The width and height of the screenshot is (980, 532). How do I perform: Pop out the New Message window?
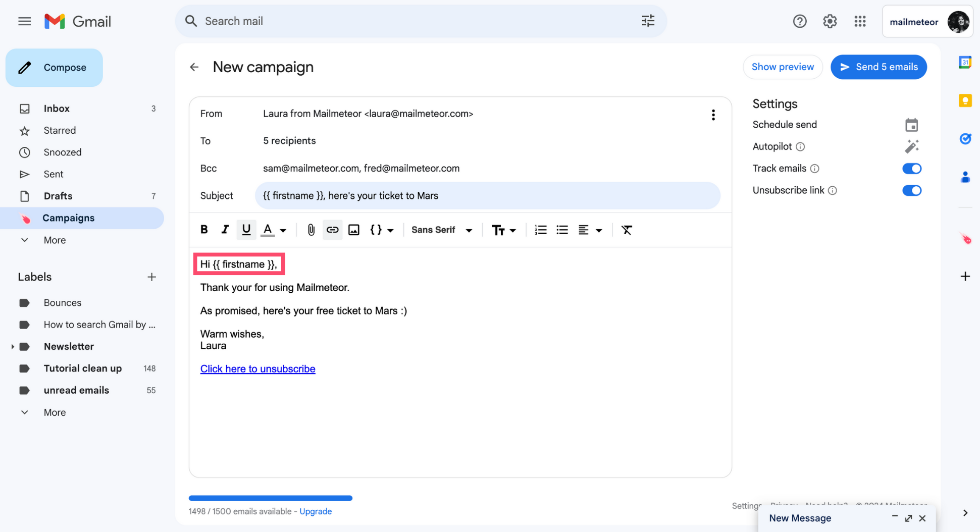(908, 518)
